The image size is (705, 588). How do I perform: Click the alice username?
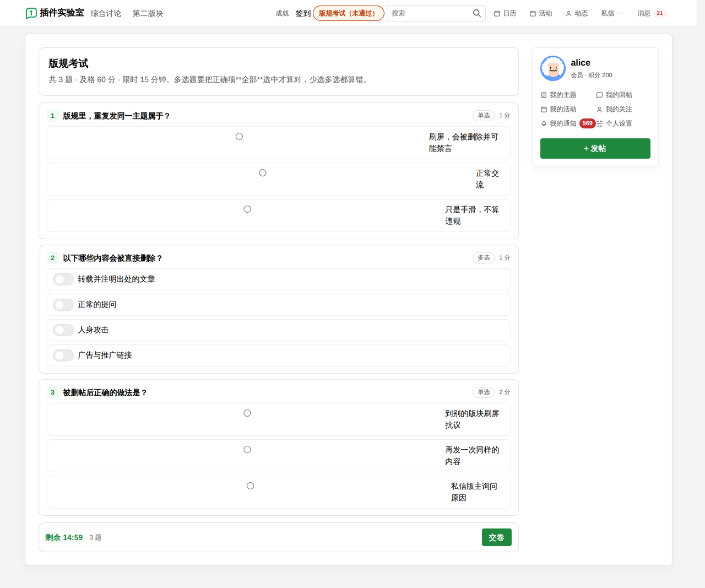point(581,63)
